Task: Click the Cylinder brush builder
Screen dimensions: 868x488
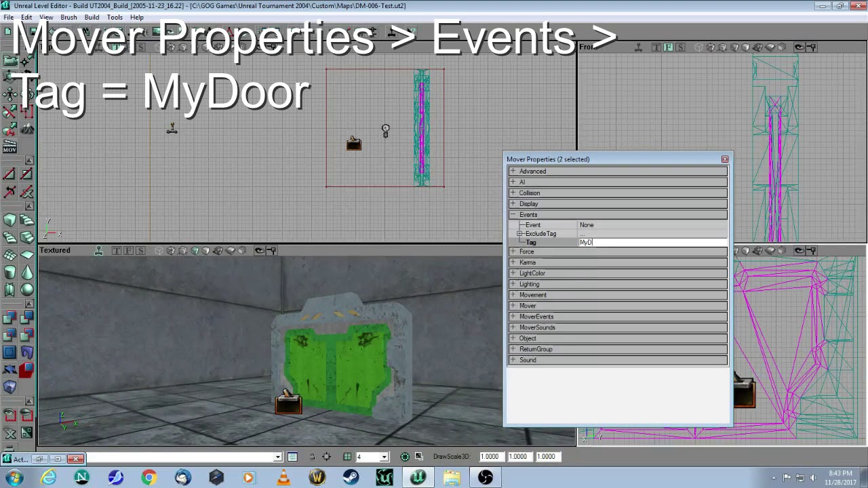Action: coord(10,272)
